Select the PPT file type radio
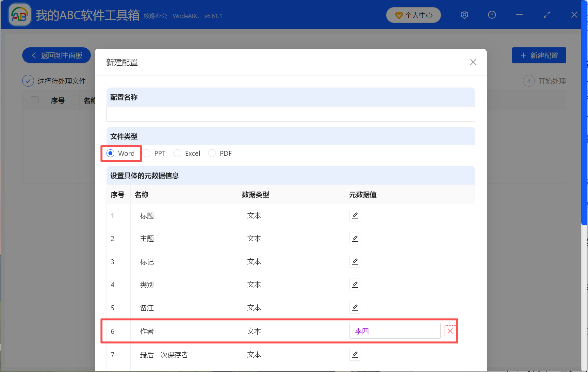Viewport: 588px width, 372px height. pyautogui.click(x=147, y=154)
